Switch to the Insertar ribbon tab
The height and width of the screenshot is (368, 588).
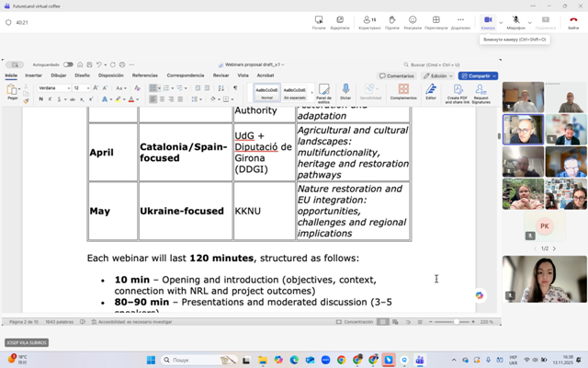33,75
